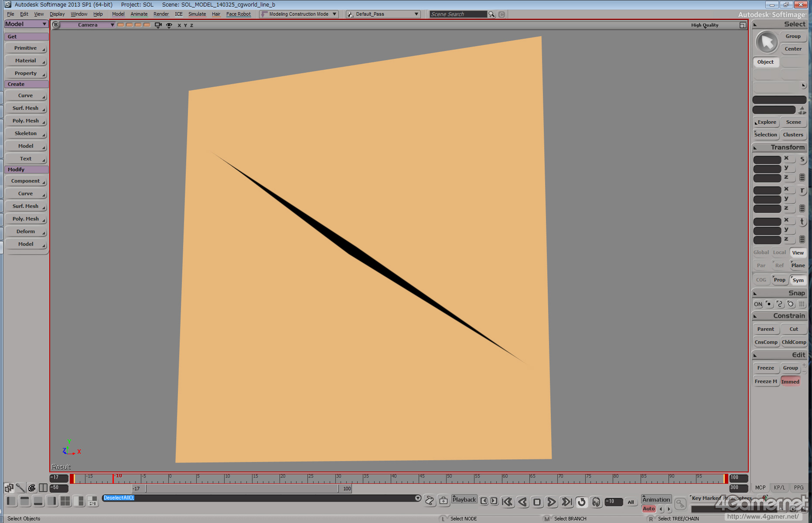
Task: Maximize the viewport with corner icon
Action: 743,25
